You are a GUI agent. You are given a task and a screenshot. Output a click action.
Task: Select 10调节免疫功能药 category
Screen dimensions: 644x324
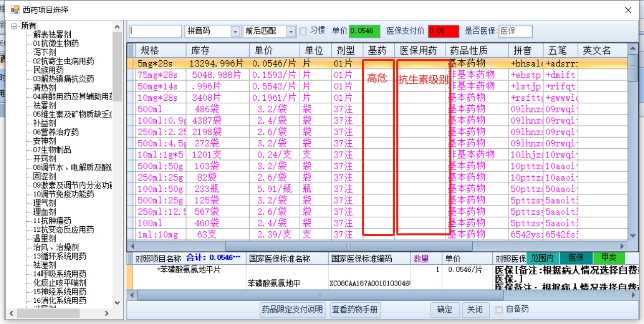click(x=64, y=194)
